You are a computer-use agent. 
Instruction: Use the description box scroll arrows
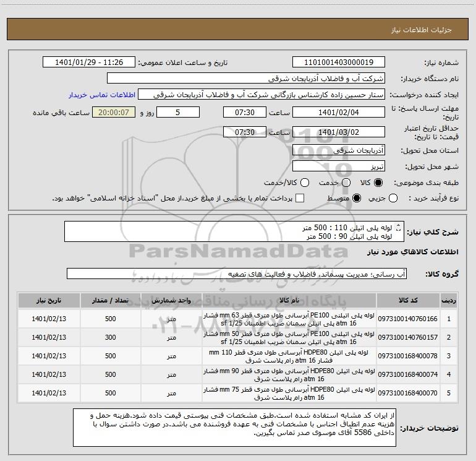(x=399, y=227)
